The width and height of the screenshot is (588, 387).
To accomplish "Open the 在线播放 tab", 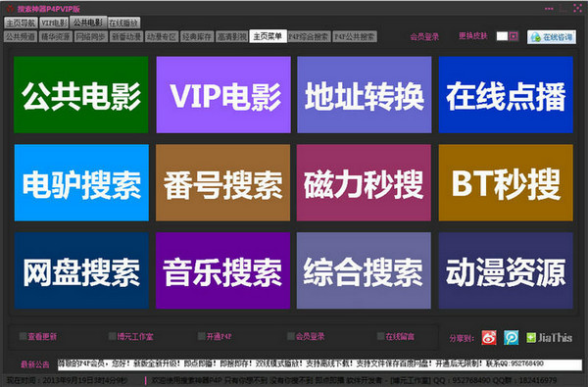I will (x=124, y=23).
